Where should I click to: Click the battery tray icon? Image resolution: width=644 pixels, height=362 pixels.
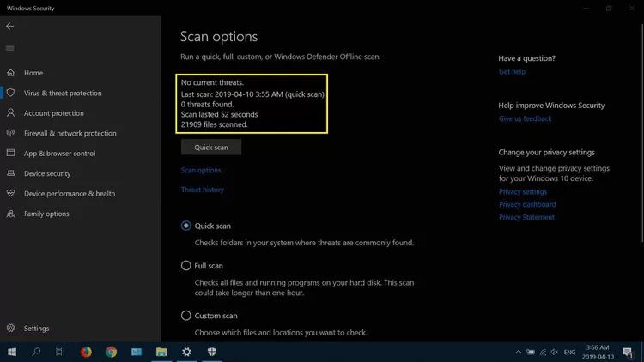(x=531, y=352)
